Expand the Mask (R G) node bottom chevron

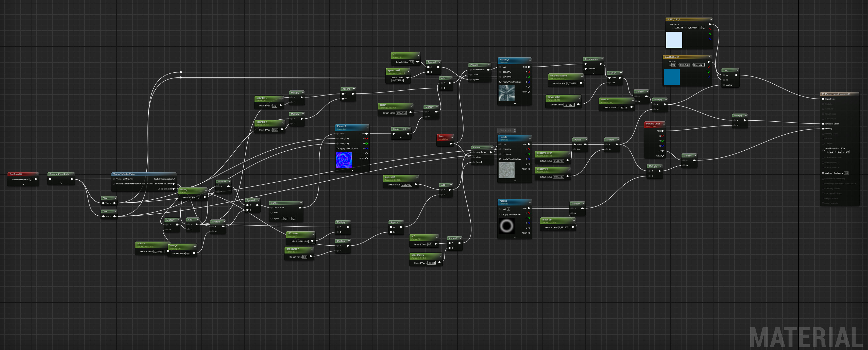click(x=401, y=138)
